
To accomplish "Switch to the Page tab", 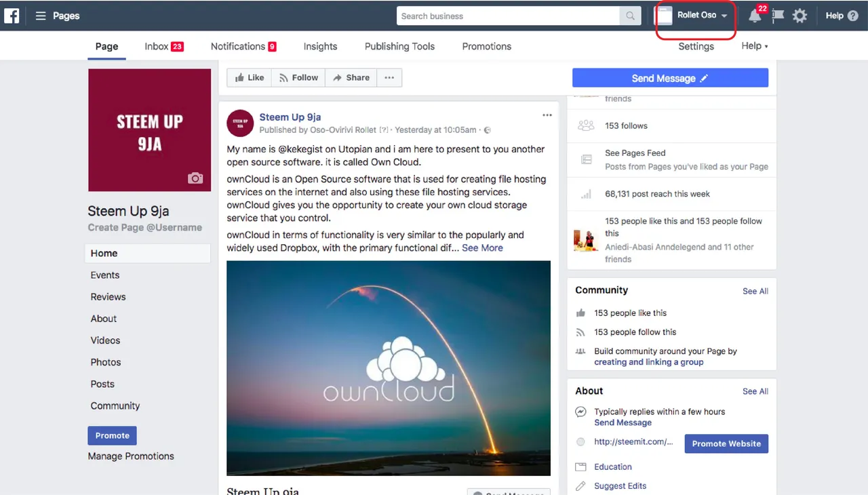I will coord(106,46).
